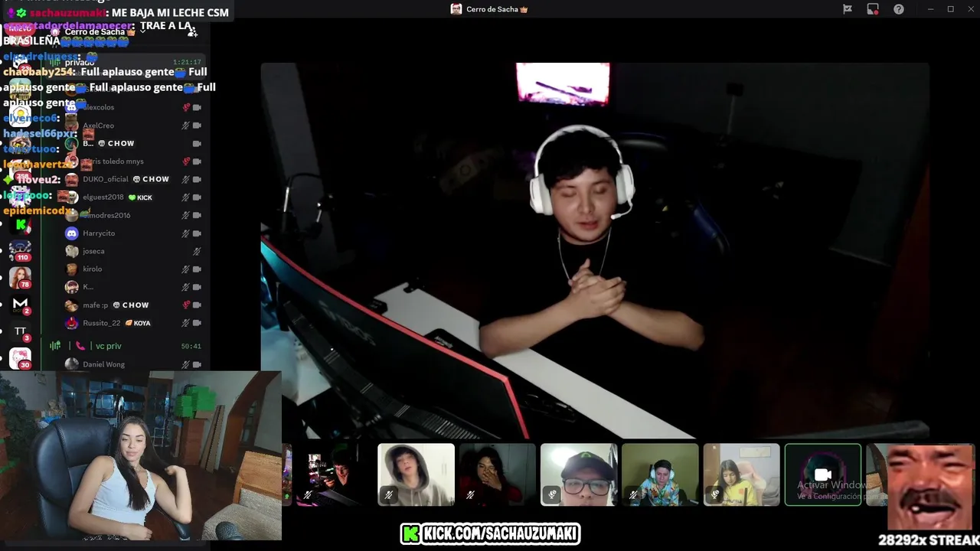Open the TT server icon

click(x=20, y=331)
